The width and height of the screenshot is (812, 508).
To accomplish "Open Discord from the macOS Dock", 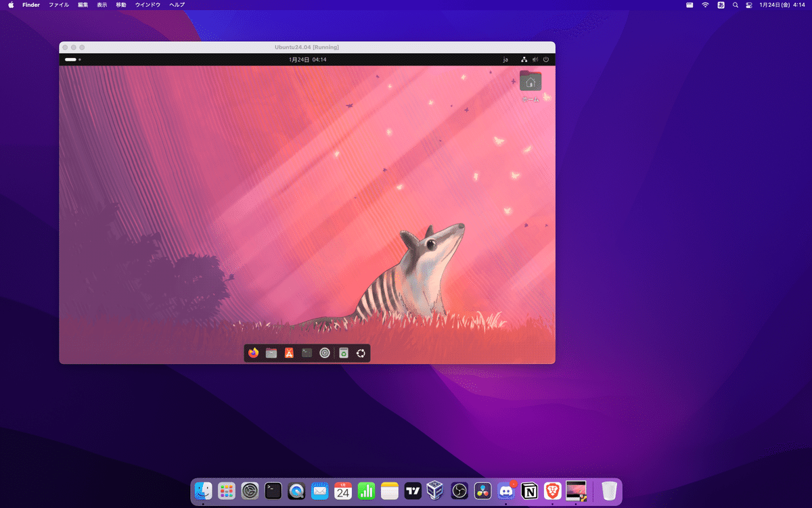I will click(x=506, y=490).
